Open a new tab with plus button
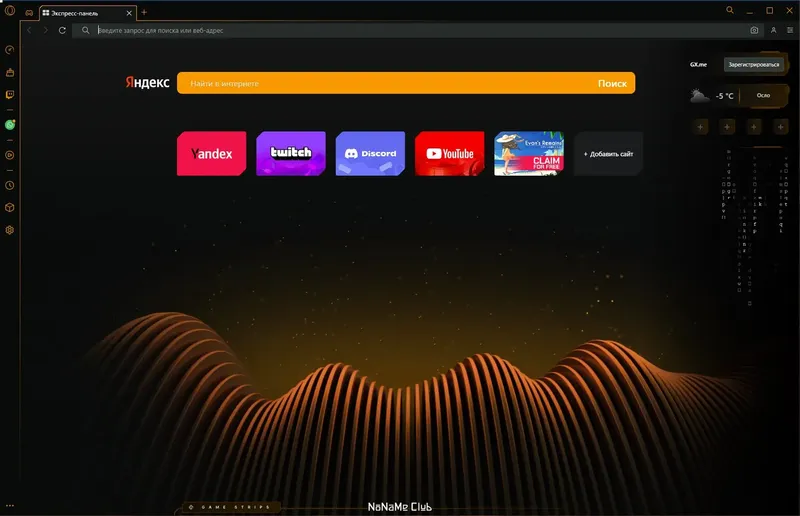This screenshot has height=516, width=800. [144, 12]
